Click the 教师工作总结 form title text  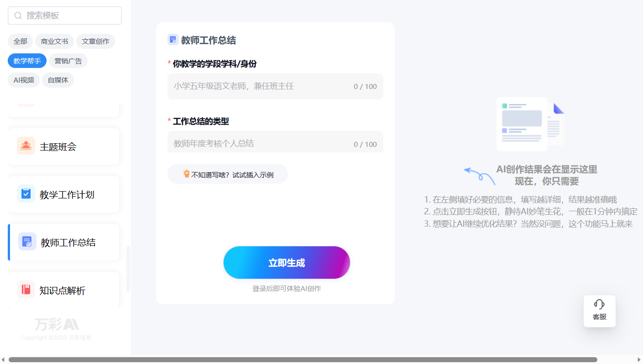coord(209,40)
